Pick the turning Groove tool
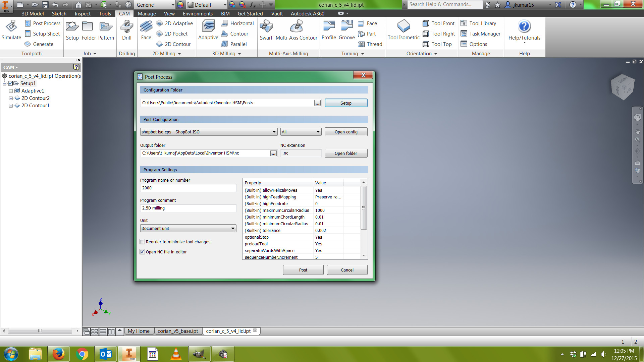This screenshot has width=644, height=362. [346, 30]
